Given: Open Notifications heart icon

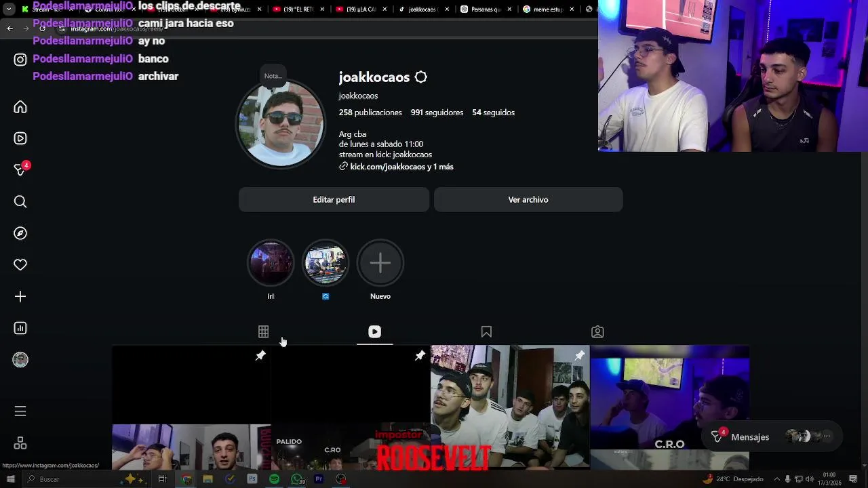Looking at the screenshot, I should [x=20, y=265].
